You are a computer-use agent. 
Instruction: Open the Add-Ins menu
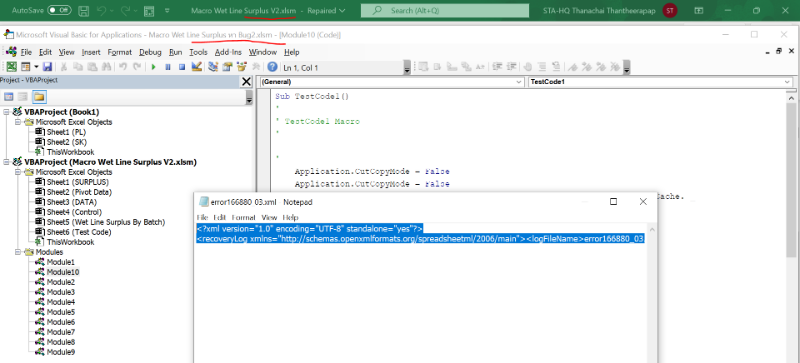[x=228, y=52]
